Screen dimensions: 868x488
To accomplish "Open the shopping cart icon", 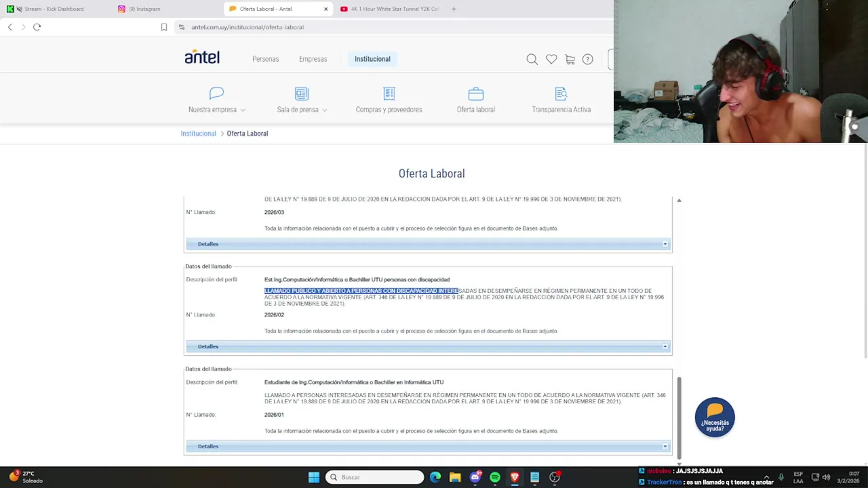I will point(570,60).
